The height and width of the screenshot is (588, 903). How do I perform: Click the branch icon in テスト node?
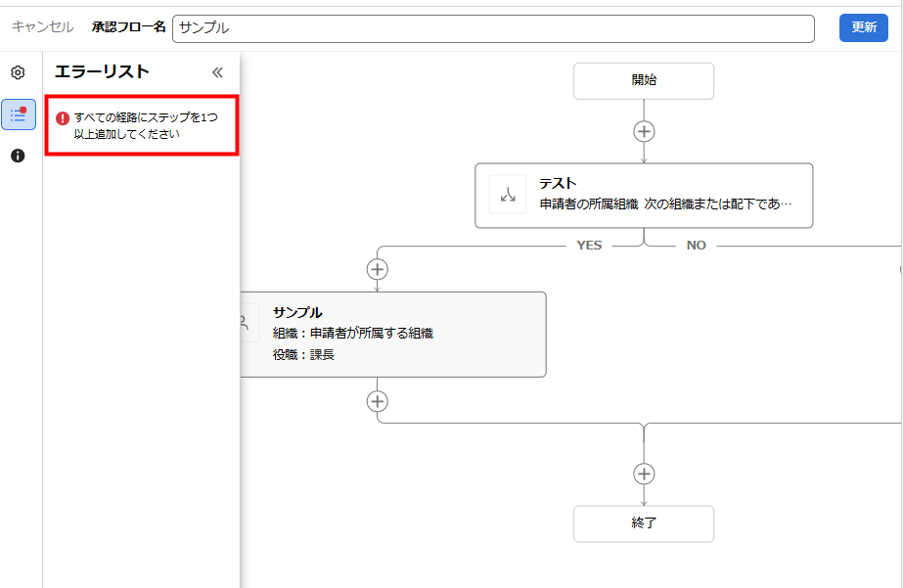[x=508, y=195]
